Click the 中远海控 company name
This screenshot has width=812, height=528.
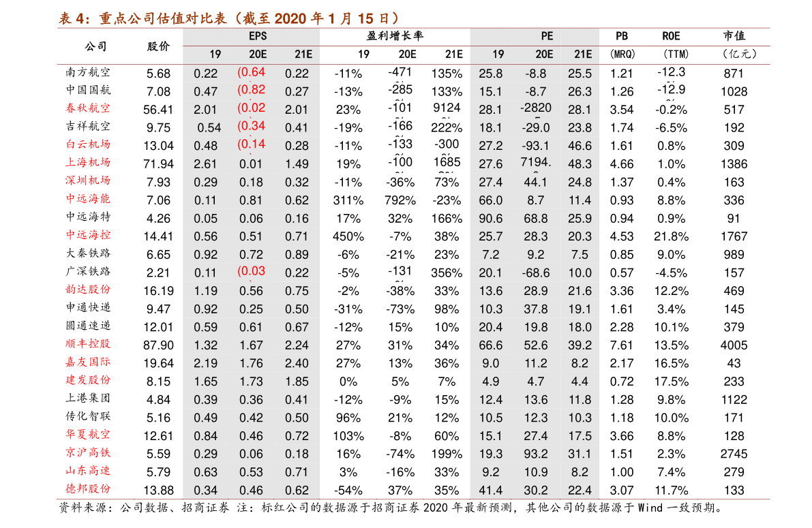(x=88, y=235)
